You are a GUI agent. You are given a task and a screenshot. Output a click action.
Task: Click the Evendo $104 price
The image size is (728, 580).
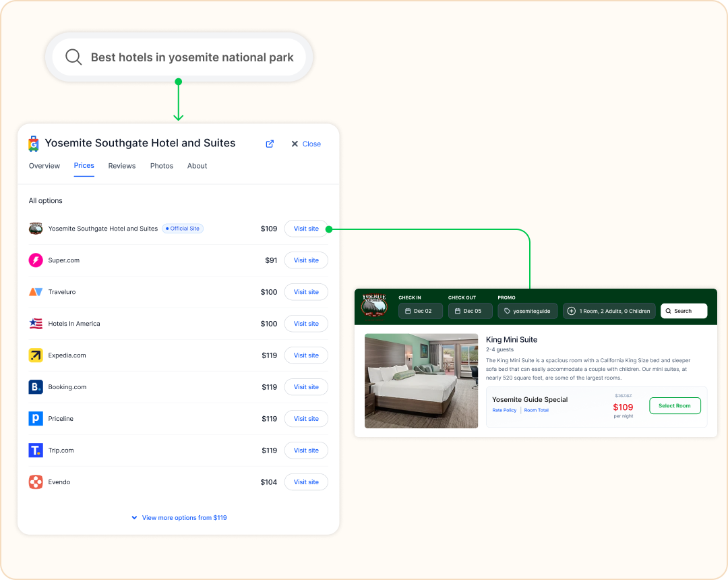tap(269, 482)
